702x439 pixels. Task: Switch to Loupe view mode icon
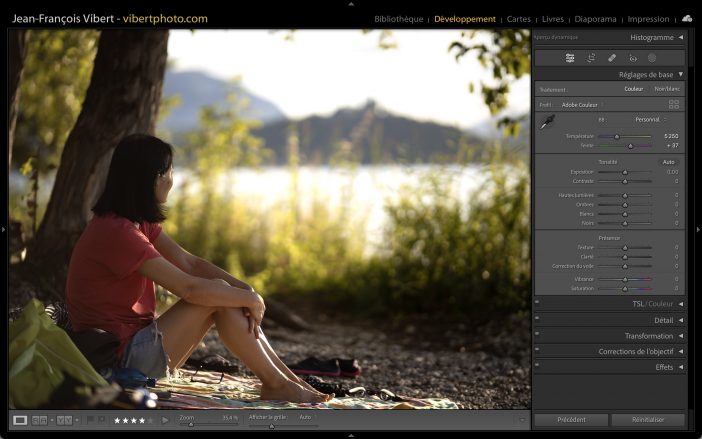pos(20,420)
